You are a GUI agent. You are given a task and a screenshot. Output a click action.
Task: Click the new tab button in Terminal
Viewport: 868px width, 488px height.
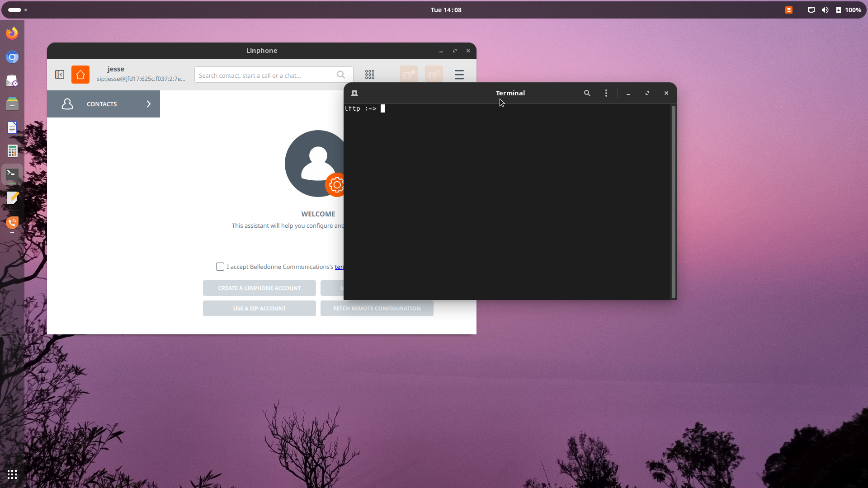pyautogui.click(x=354, y=93)
